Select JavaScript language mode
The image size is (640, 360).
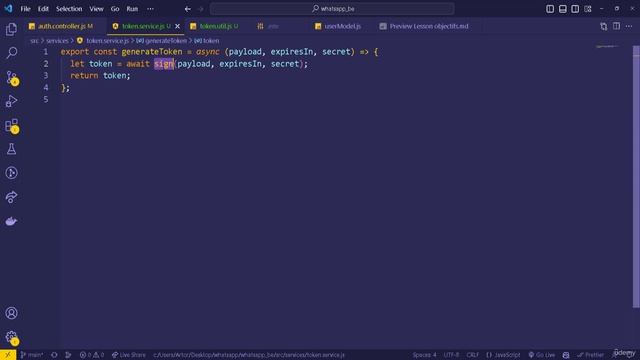pos(503,355)
